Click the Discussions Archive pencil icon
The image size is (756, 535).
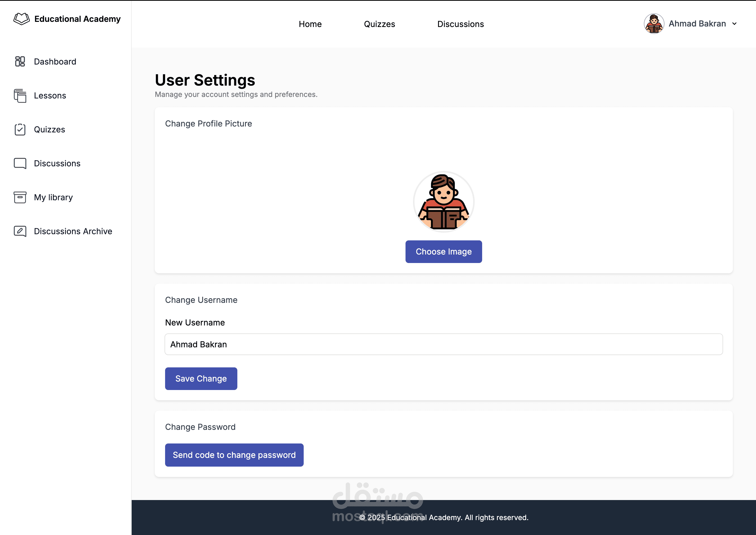coord(20,231)
